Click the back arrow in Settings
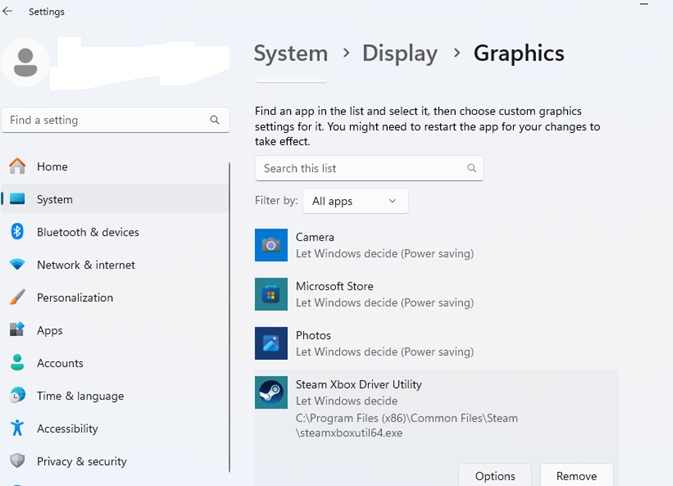The image size is (673, 486). coord(9,12)
